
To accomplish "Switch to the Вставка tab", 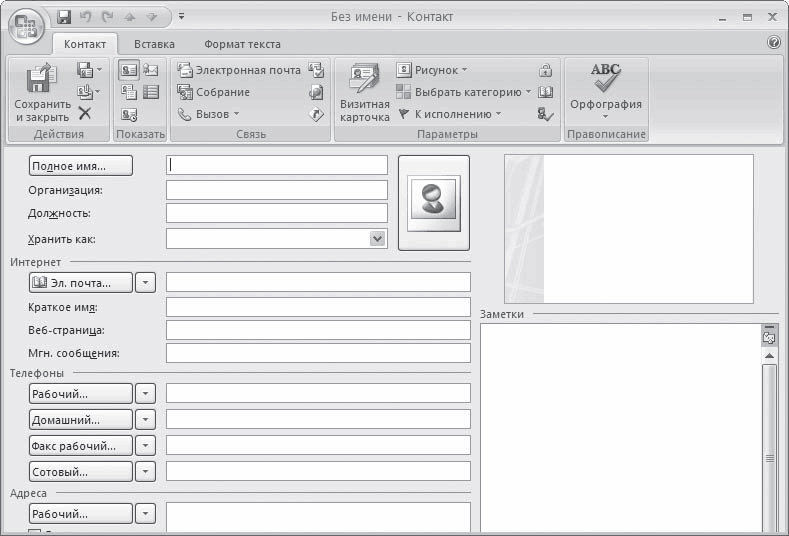I will pos(154,44).
